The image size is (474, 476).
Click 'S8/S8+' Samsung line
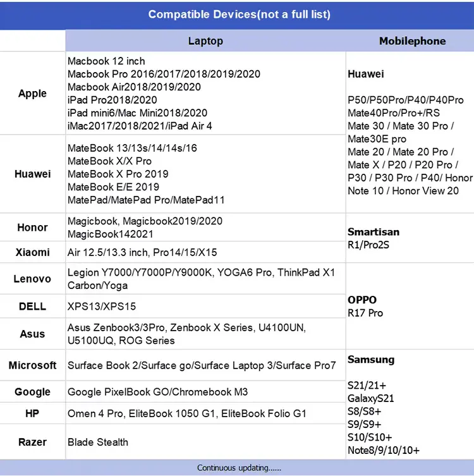click(x=364, y=412)
